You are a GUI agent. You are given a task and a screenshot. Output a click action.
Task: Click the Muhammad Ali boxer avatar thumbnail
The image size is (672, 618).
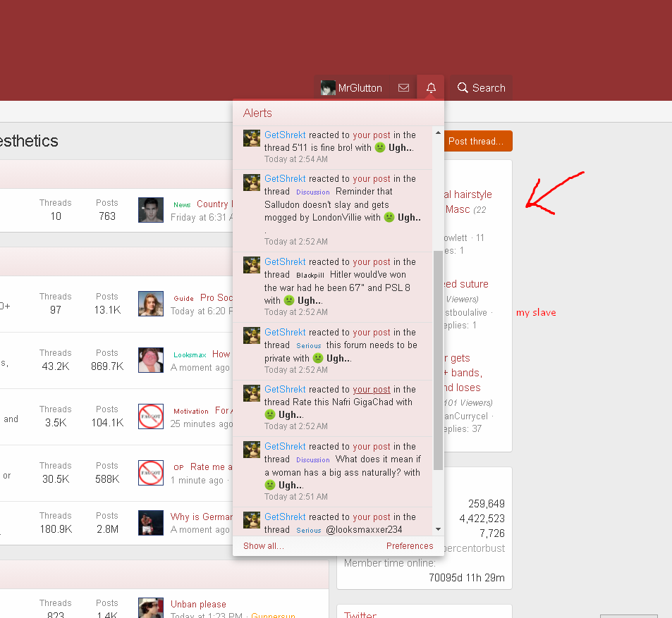click(x=151, y=522)
